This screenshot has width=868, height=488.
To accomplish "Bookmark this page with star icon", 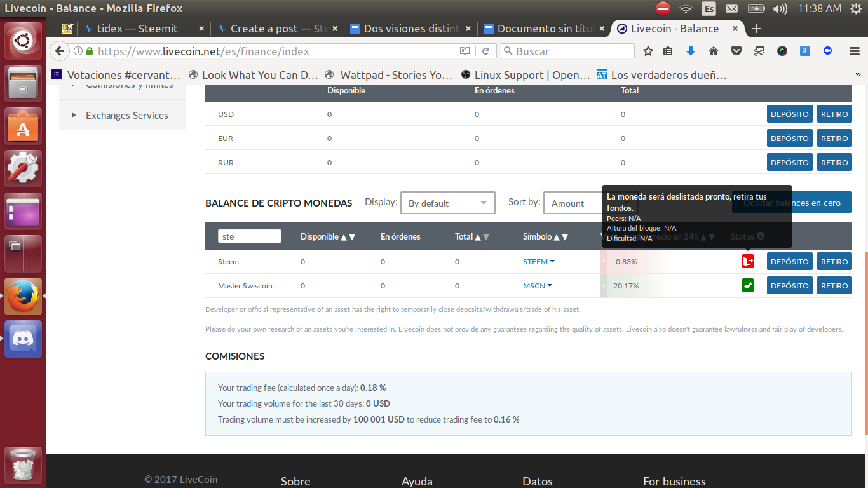I will (648, 51).
